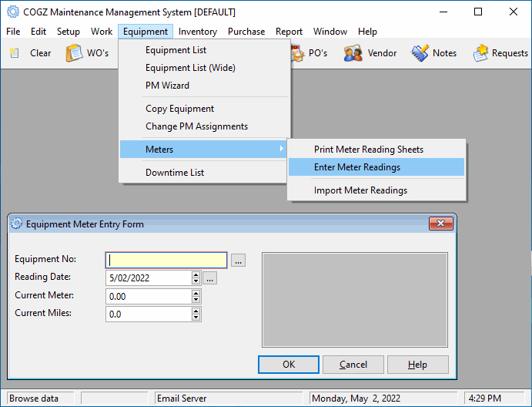Open the Help menu
The height and width of the screenshot is (407, 532).
click(x=367, y=32)
